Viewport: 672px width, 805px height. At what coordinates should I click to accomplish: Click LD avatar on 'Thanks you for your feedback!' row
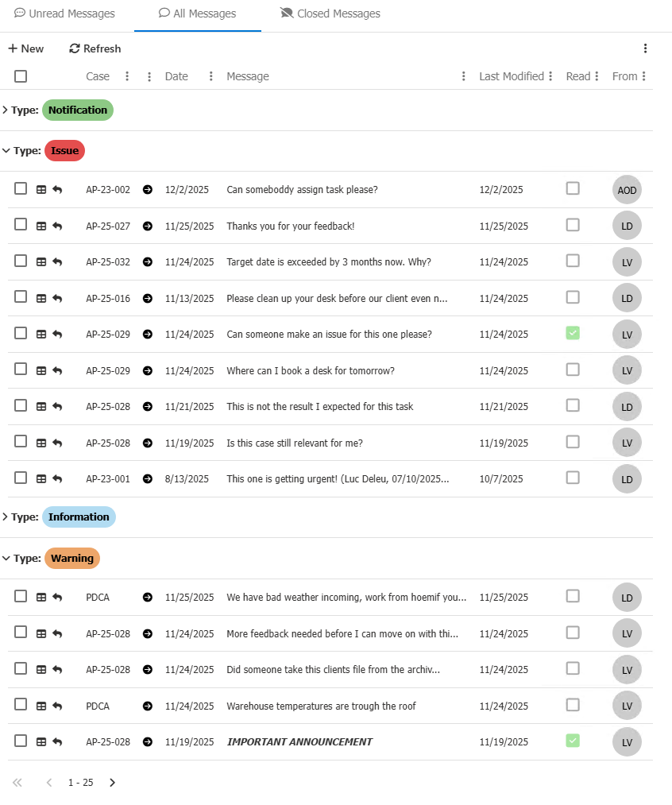coord(627,226)
